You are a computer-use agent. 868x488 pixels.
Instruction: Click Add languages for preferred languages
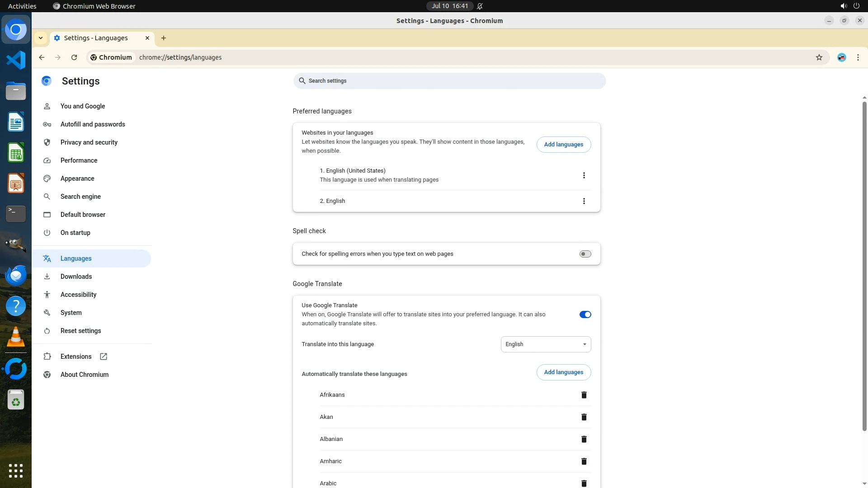pyautogui.click(x=563, y=145)
